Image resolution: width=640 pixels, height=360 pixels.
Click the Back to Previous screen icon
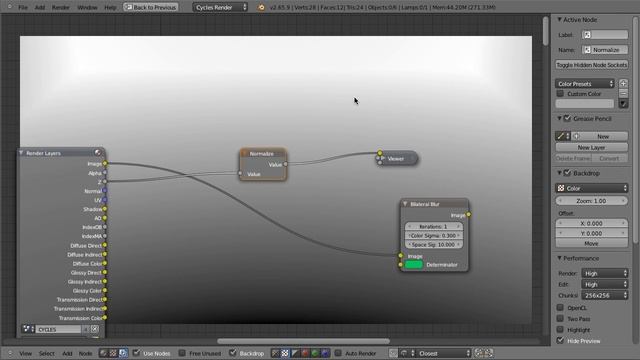[128, 7]
